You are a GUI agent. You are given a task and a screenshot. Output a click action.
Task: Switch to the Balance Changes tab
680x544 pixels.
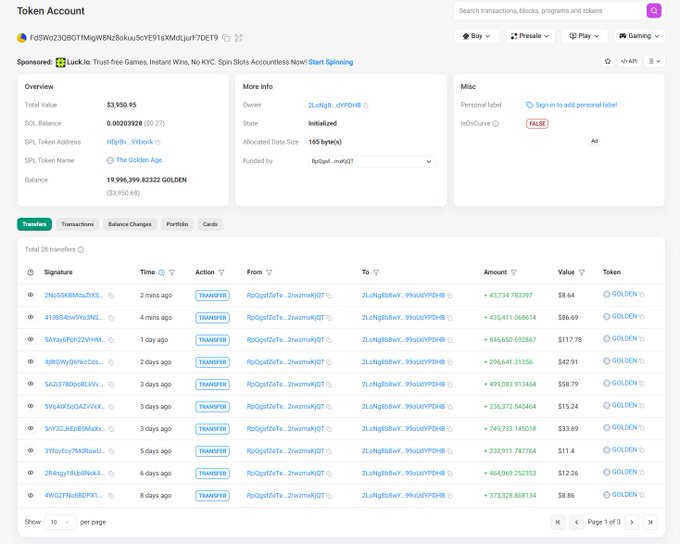130,224
